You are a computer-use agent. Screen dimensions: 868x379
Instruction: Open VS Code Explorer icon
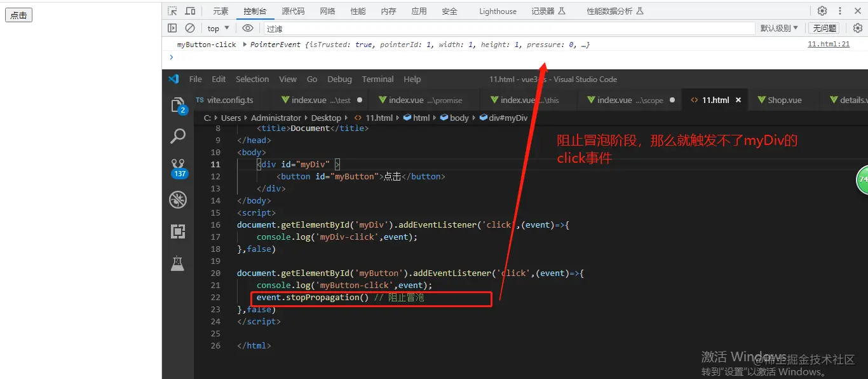pos(178,106)
